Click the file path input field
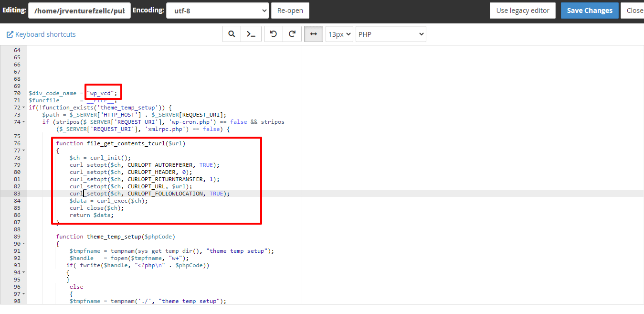Viewport: 644px width, 314px height. pos(79,10)
